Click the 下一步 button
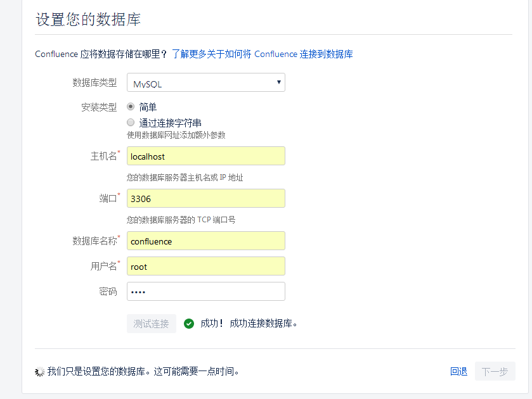This screenshot has height=399, width=532. tap(495, 372)
